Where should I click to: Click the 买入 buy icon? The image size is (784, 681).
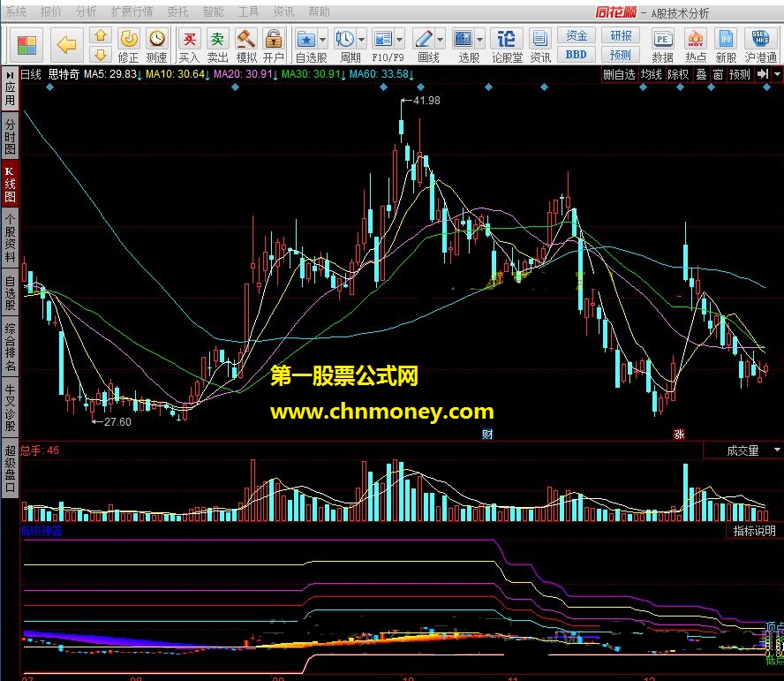tap(189, 46)
